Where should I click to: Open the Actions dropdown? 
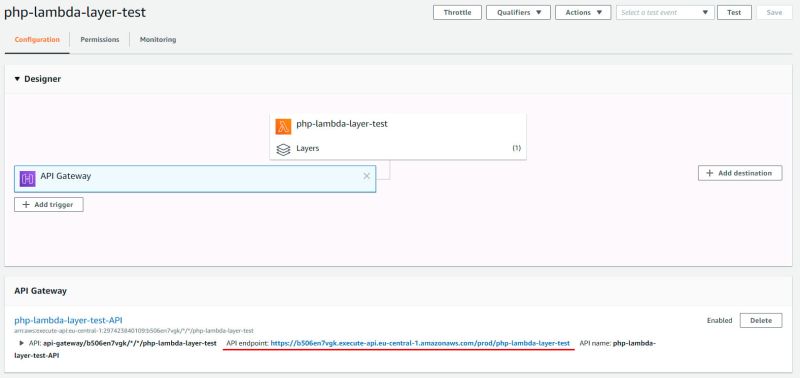point(583,12)
